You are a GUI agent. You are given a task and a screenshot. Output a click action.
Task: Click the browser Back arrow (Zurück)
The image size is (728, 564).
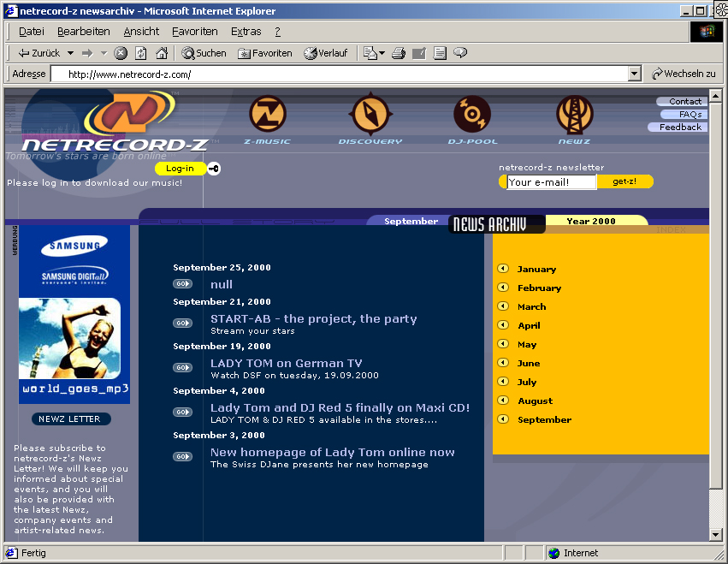click(x=39, y=53)
